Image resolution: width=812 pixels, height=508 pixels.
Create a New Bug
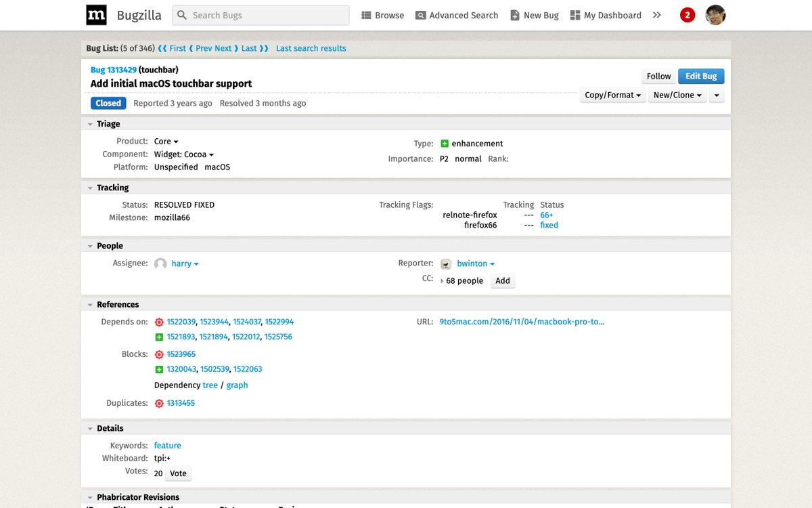[535, 15]
